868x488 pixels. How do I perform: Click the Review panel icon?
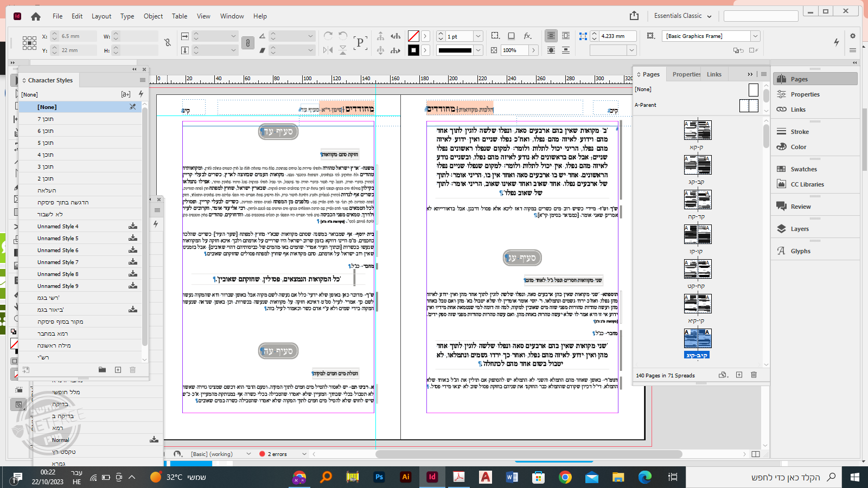[x=781, y=207]
